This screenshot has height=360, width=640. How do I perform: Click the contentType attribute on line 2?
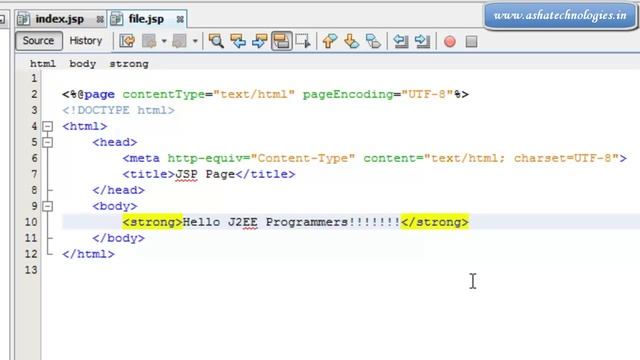(164, 94)
